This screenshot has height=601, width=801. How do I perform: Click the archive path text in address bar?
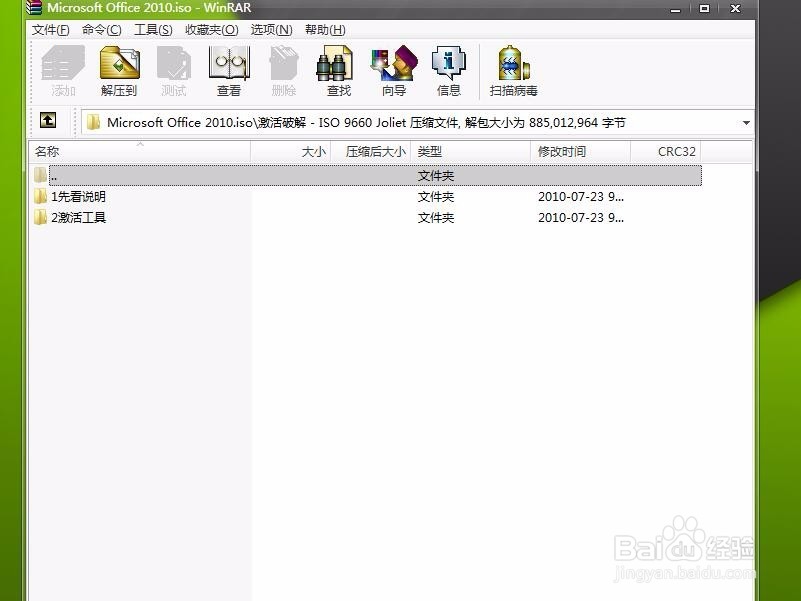coord(366,123)
